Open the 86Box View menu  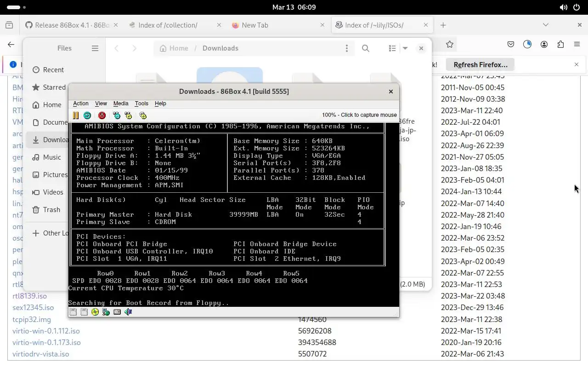click(101, 103)
